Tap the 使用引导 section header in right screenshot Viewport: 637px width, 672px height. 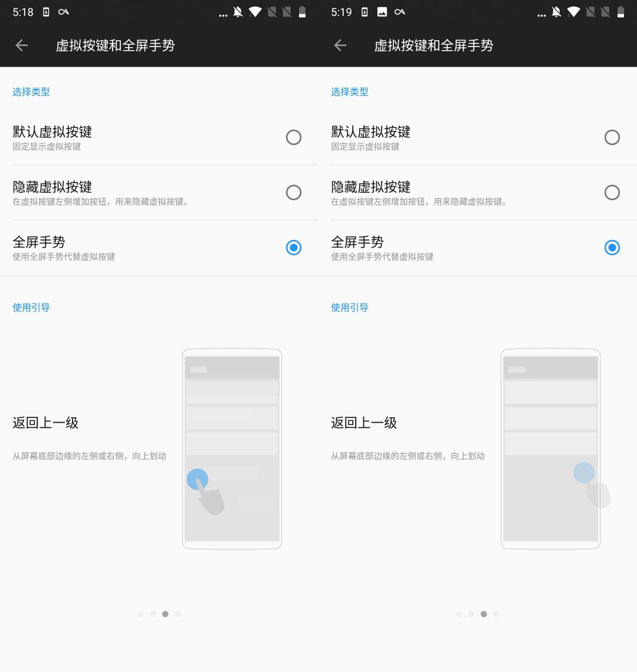pos(349,307)
